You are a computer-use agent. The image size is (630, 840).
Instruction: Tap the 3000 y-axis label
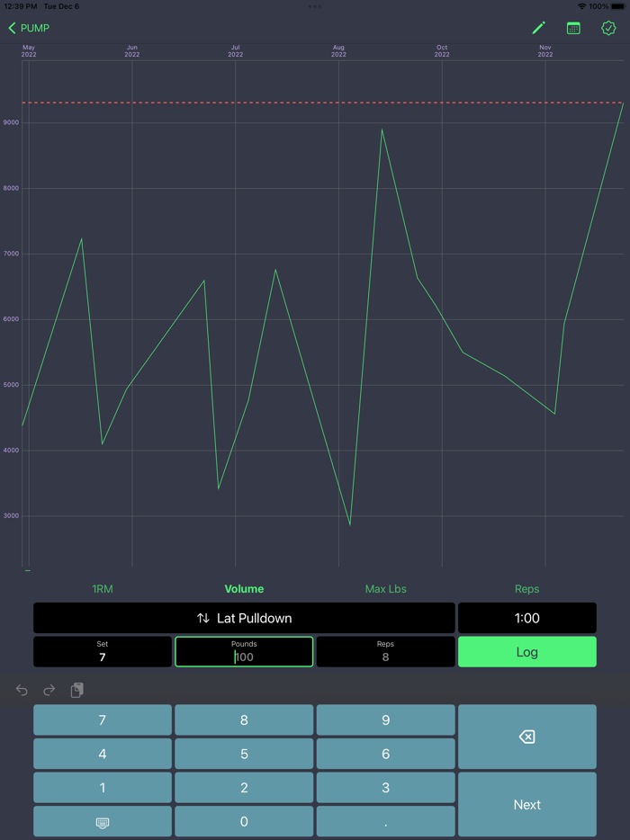[11, 516]
